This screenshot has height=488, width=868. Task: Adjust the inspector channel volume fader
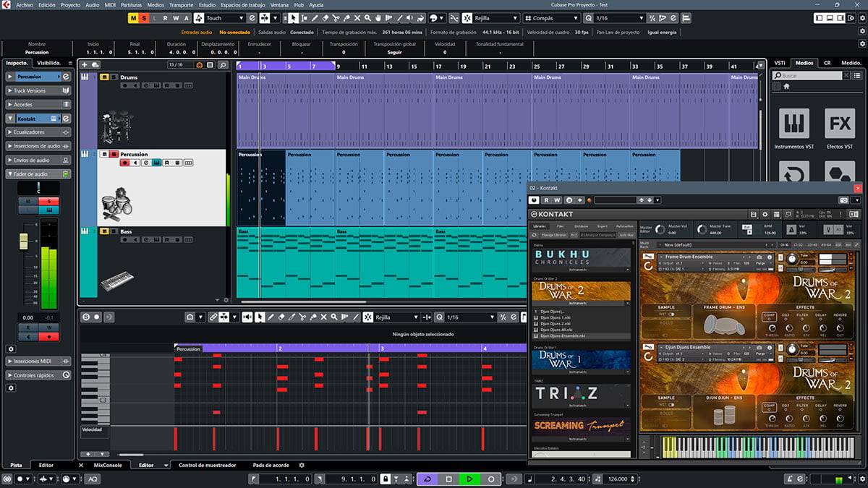coord(24,241)
